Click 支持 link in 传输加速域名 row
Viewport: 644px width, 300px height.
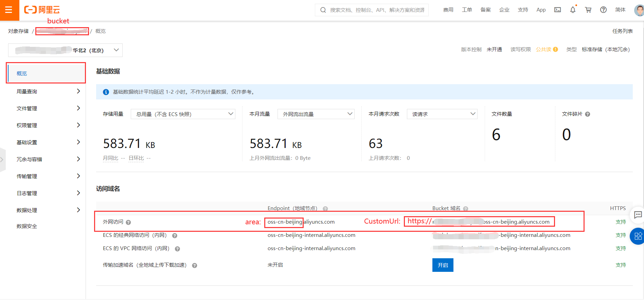pos(621,265)
